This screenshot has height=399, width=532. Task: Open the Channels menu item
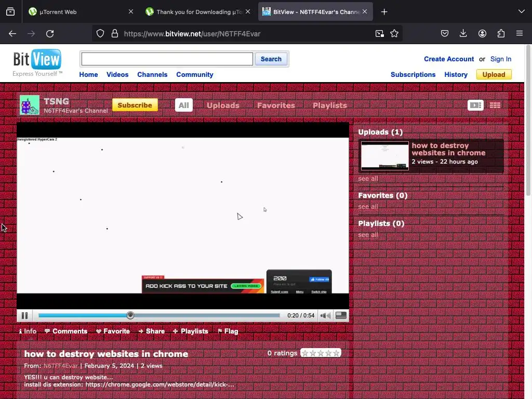152,75
